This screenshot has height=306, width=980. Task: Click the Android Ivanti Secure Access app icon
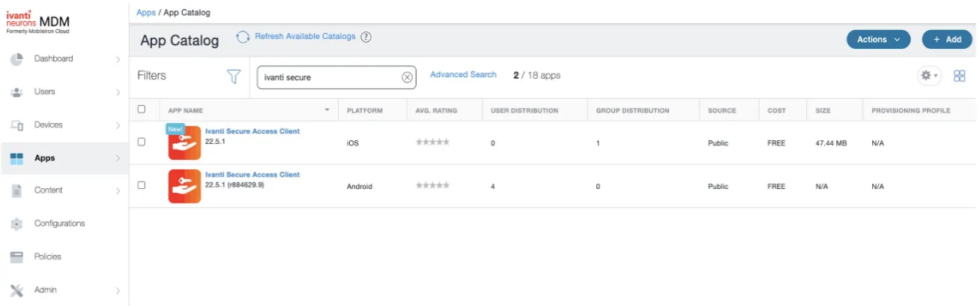[x=184, y=186]
